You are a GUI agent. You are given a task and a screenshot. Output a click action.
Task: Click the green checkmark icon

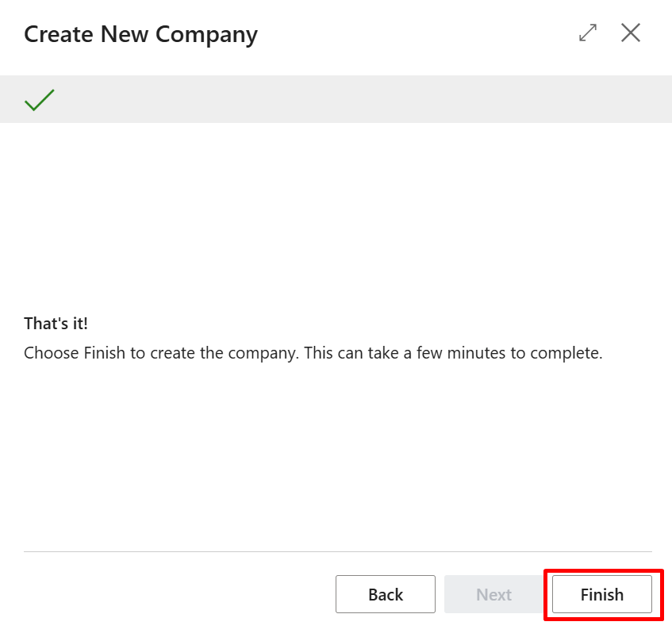pos(39,100)
